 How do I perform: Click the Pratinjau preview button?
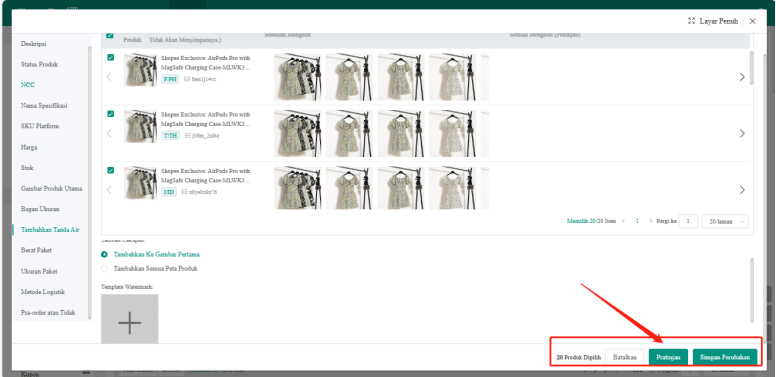click(x=668, y=357)
